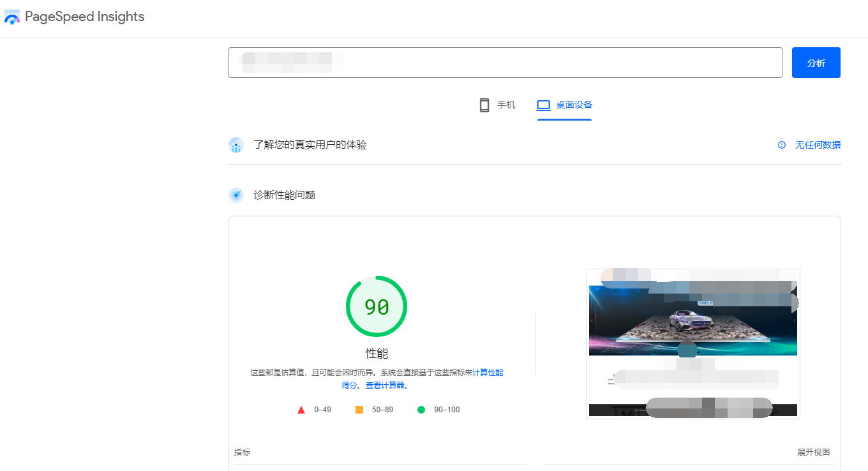Click the performance score gauge showing 90
This screenshot has width=868, height=471.
[377, 307]
